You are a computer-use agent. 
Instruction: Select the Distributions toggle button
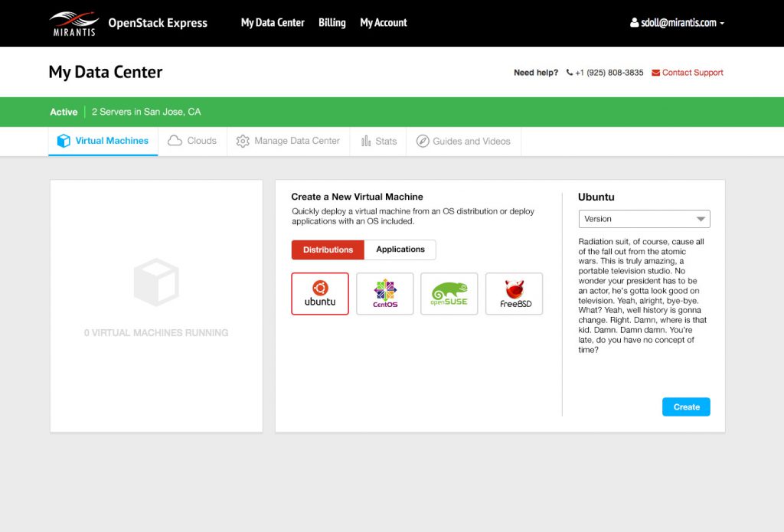(328, 250)
